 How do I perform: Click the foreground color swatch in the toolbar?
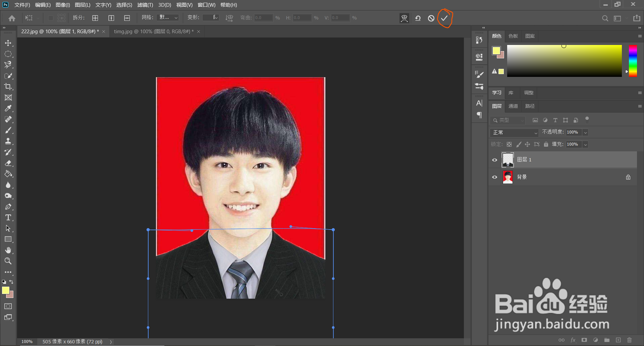pyautogui.click(x=5, y=290)
